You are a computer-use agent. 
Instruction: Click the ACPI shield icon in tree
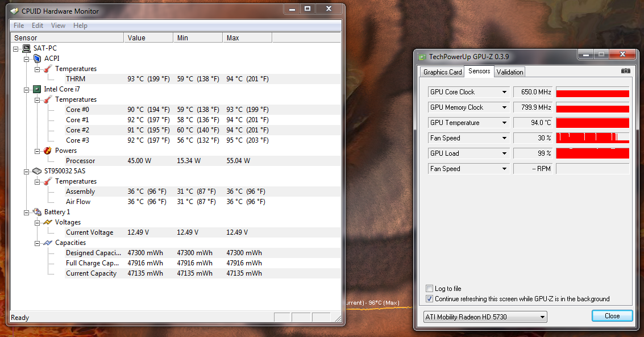37,59
